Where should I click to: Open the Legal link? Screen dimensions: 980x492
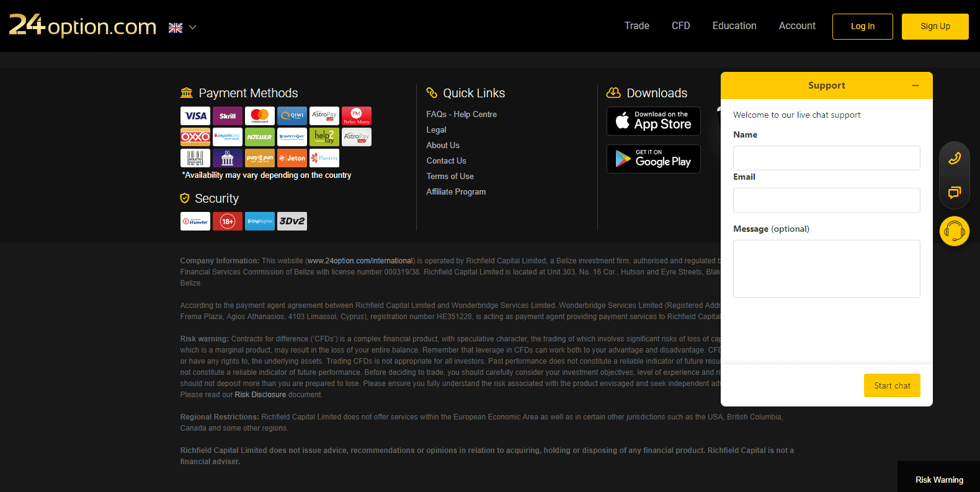point(436,130)
